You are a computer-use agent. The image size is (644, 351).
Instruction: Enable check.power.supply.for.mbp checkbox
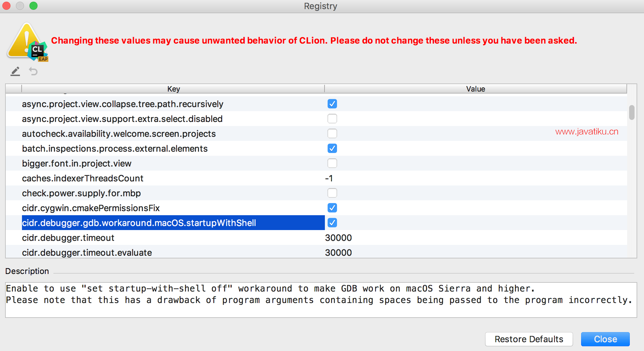[x=332, y=193]
